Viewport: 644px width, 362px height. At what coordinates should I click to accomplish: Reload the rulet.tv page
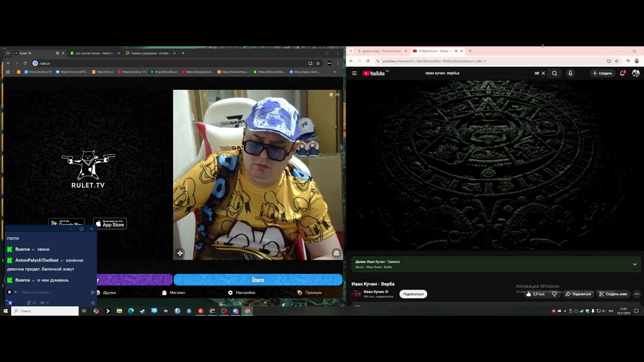pyautogui.click(x=25, y=63)
